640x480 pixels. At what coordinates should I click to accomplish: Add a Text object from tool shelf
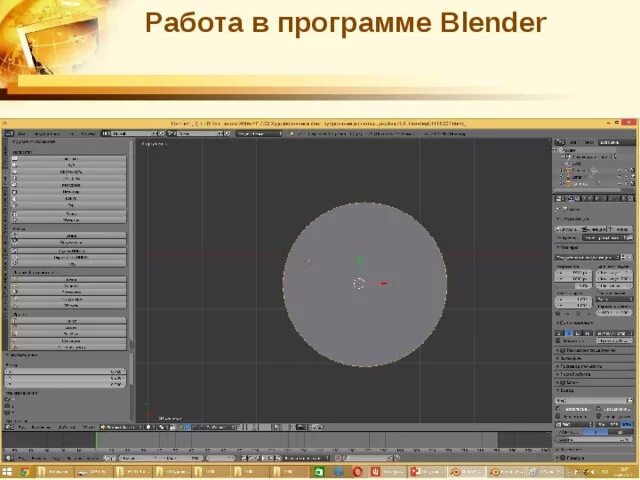[69, 321]
